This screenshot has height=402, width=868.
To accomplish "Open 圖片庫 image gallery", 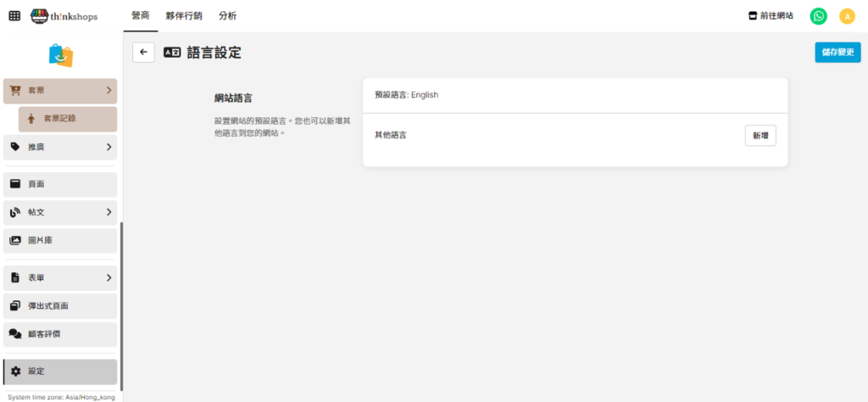I will pos(60,241).
